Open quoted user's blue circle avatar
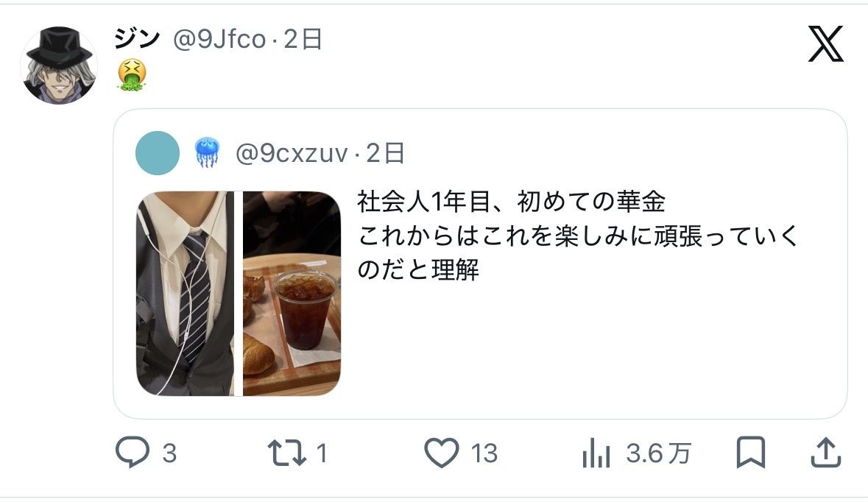The height and width of the screenshot is (502, 868). [158, 153]
